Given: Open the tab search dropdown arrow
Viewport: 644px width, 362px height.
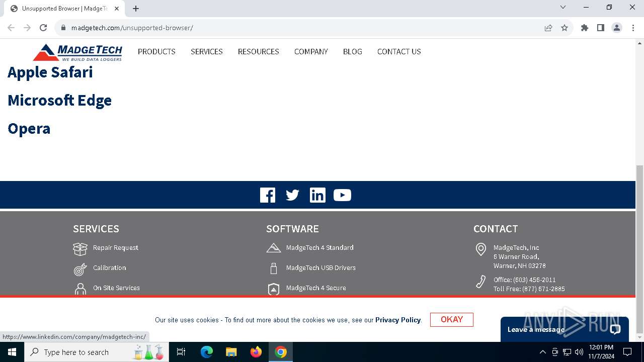Looking at the screenshot, I should click(x=563, y=7).
